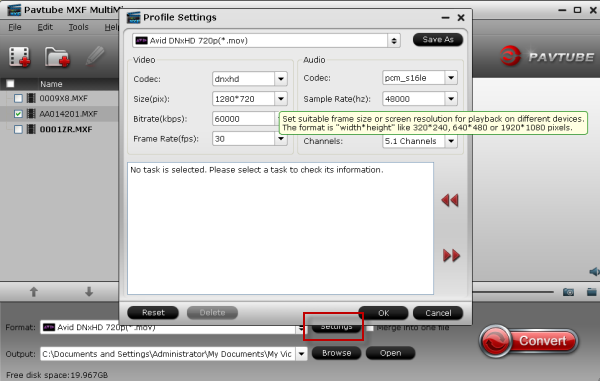Move selected file down with arrow

coord(89,292)
